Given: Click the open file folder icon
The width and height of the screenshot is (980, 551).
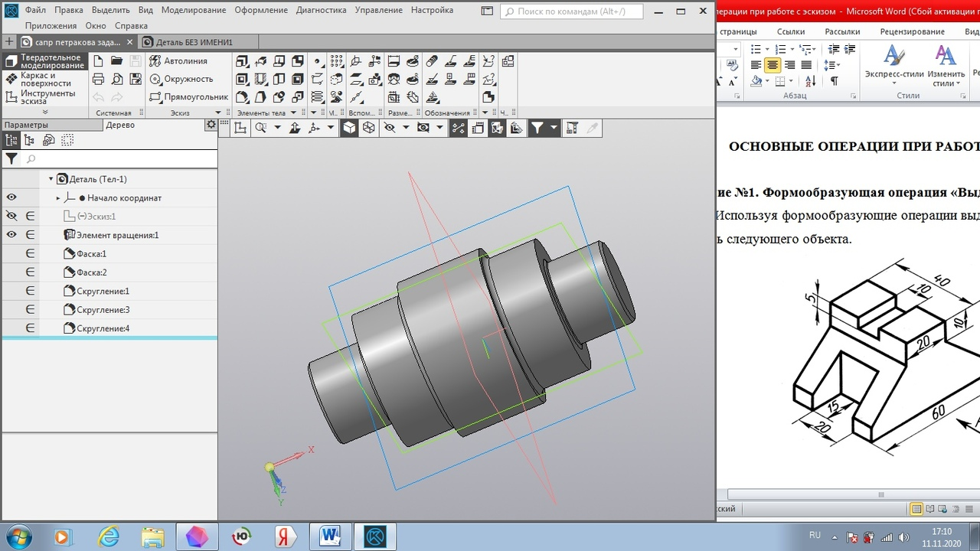Looking at the screenshot, I should 116,61.
